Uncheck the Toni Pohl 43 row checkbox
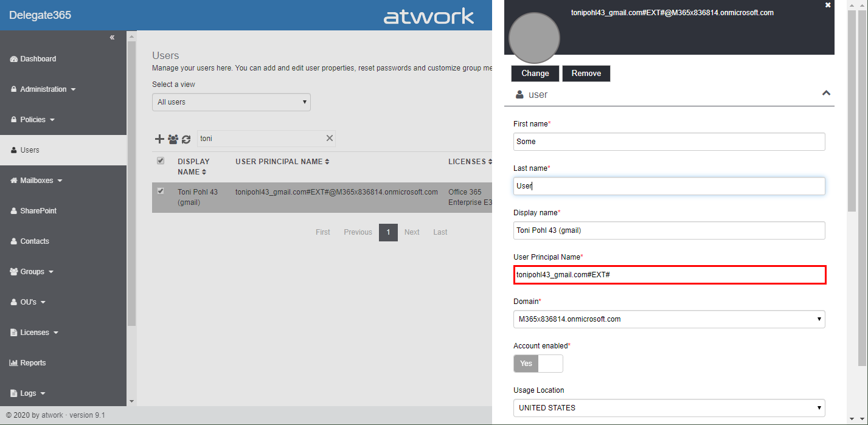The height and width of the screenshot is (425, 868). click(161, 191)
